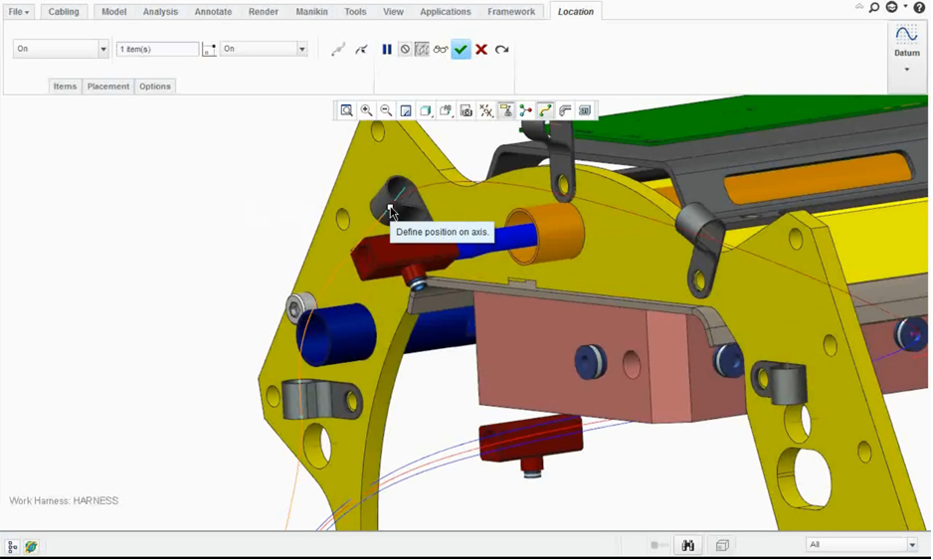Switch to the Cabling ribbon tab
The height and width of the screenshot is (560, 933).
pyautogui.click(x=63, y=11)
